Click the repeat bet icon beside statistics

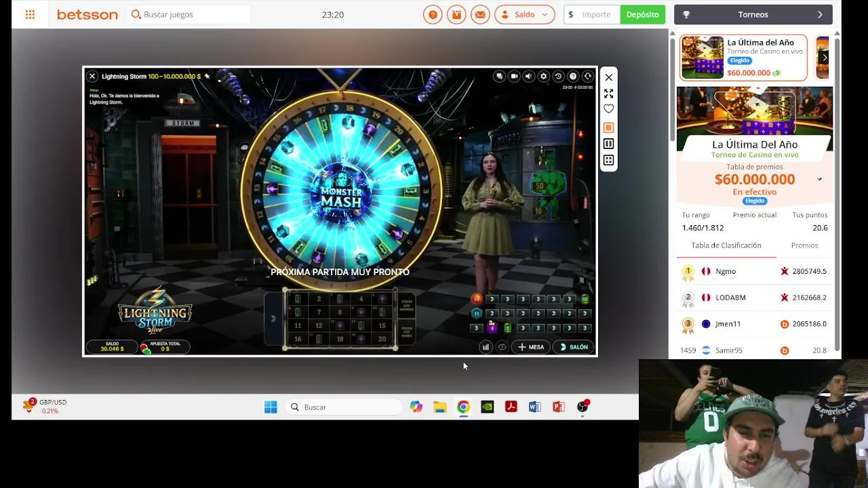coord(502,347)
